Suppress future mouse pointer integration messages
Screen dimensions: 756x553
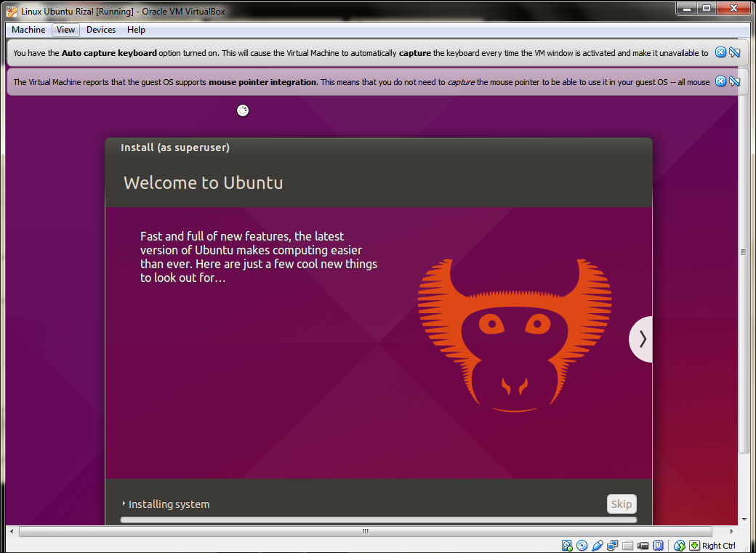click(735, 81)
